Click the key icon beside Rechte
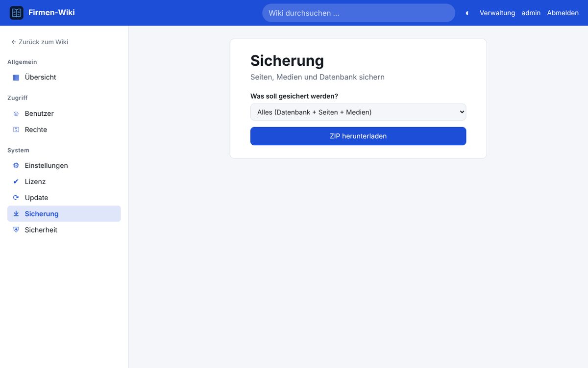This screenshot has height=368, width=588. point(16,130)
